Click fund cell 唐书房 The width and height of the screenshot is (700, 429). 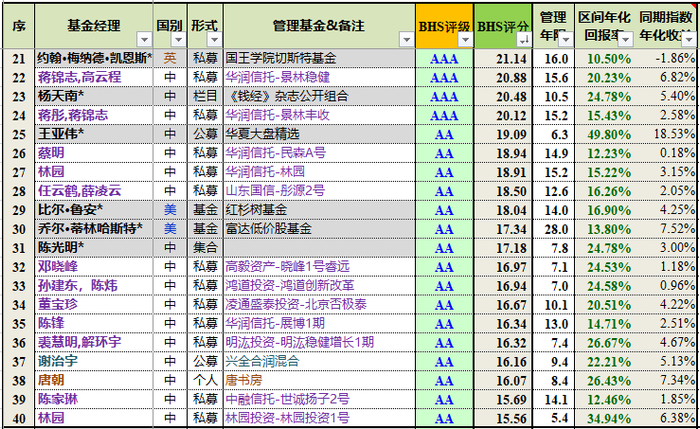point(319,381)
